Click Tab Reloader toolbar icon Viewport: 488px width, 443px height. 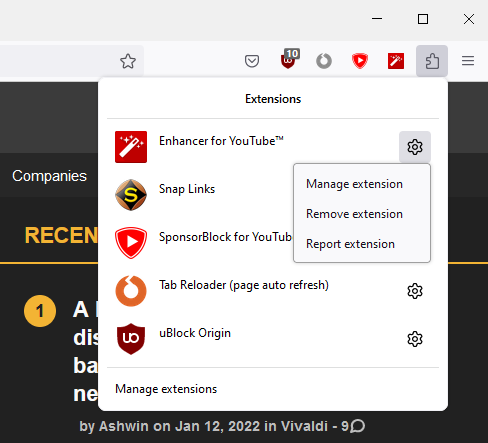coord(324,61)
